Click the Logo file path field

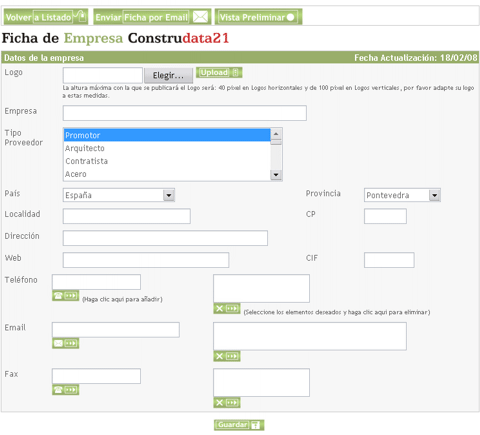[x=103, y=75]
